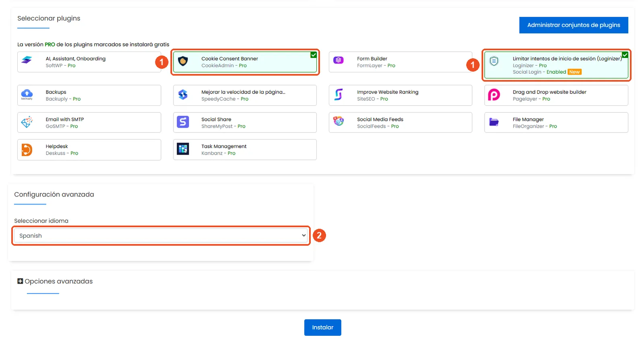The image size is (644, 339).
Task: Select 'Mejorar la velocidad de la página' title
Action: pyautogui.click(x=243, y=92)
